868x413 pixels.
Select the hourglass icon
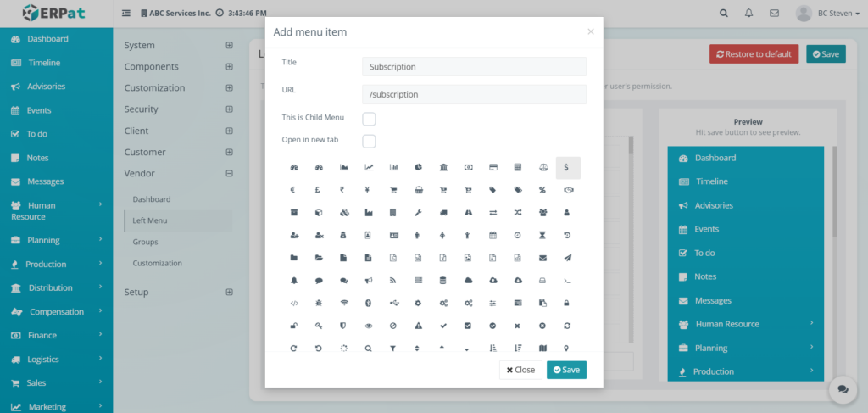pyautogui.click(x=542, y=235)
